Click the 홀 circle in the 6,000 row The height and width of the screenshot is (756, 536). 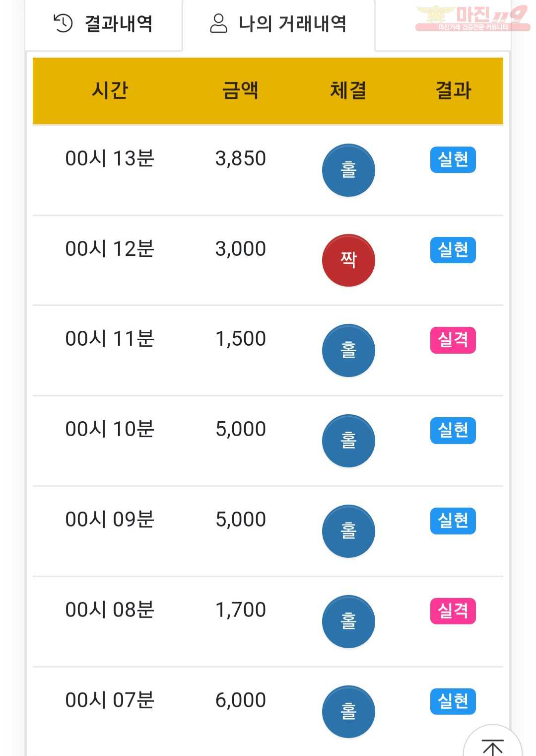pyautogui.click(x=348, y=712)
